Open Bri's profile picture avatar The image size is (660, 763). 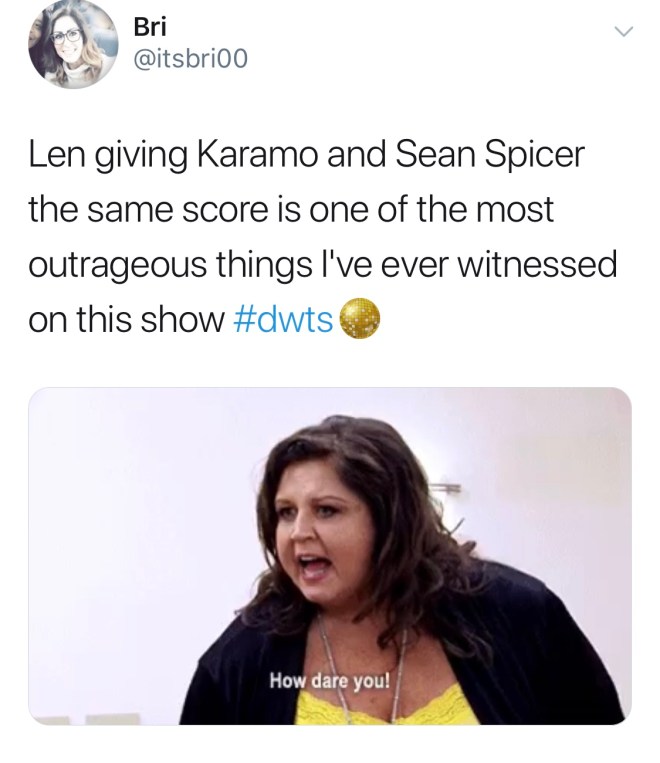click(x=73, y=43)
